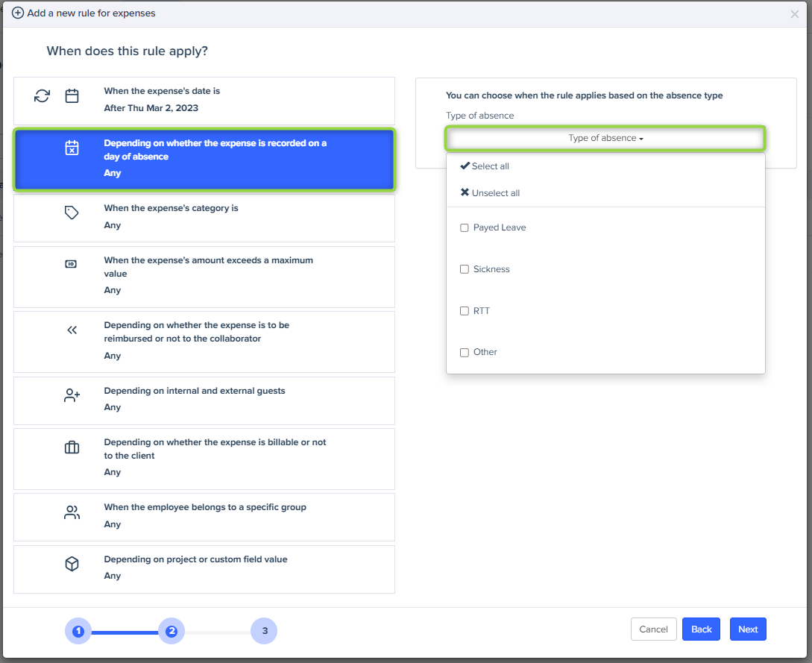Check the Payed Leave checkbox

pyautogui.click(x=465, y=227)
